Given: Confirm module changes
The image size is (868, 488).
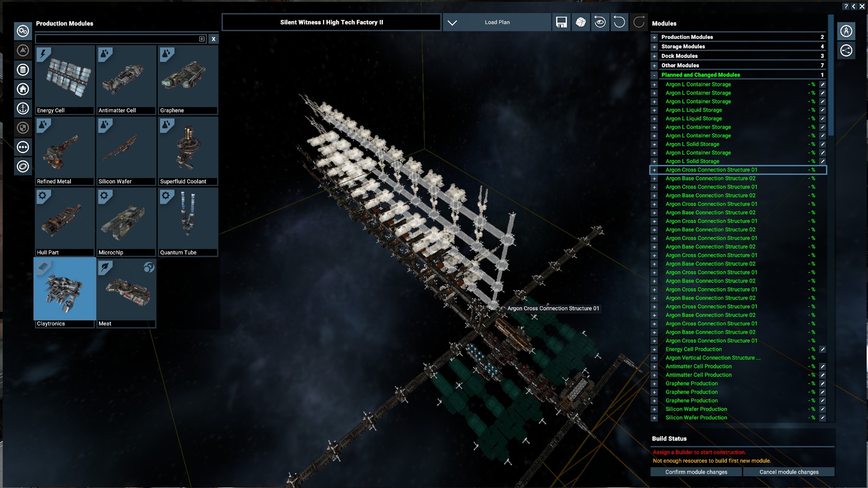Looking at the screenshot, I should tap(696, 472).
